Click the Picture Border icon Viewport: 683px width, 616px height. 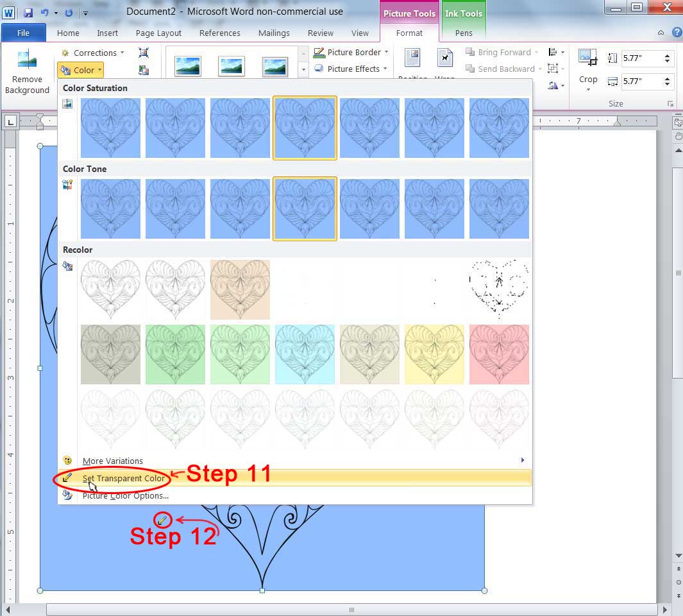click(321, 52)
